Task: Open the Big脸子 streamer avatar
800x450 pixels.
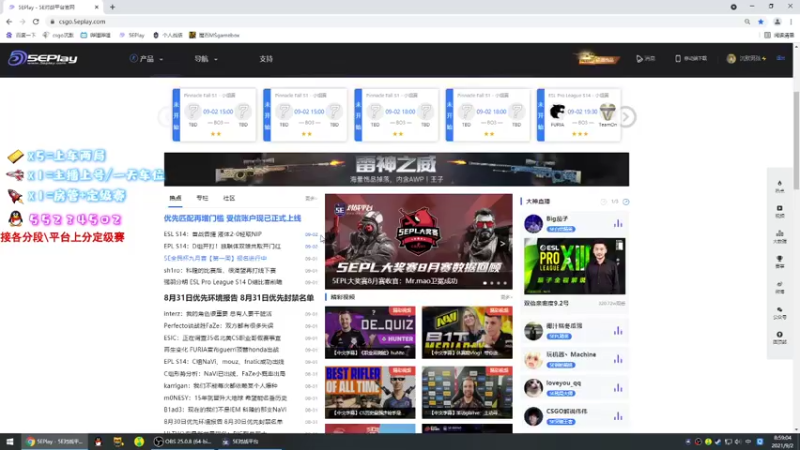Action: pyautogui.click(x=533, y=223)
